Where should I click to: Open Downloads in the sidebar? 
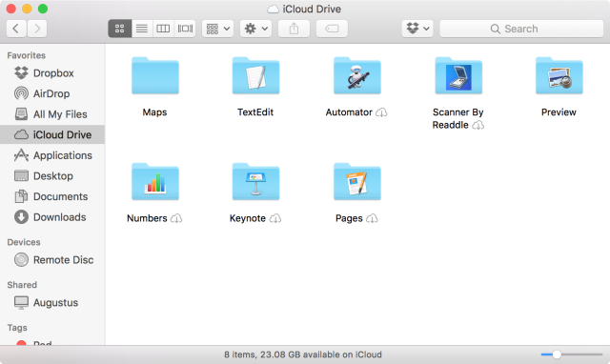point(52,217)
